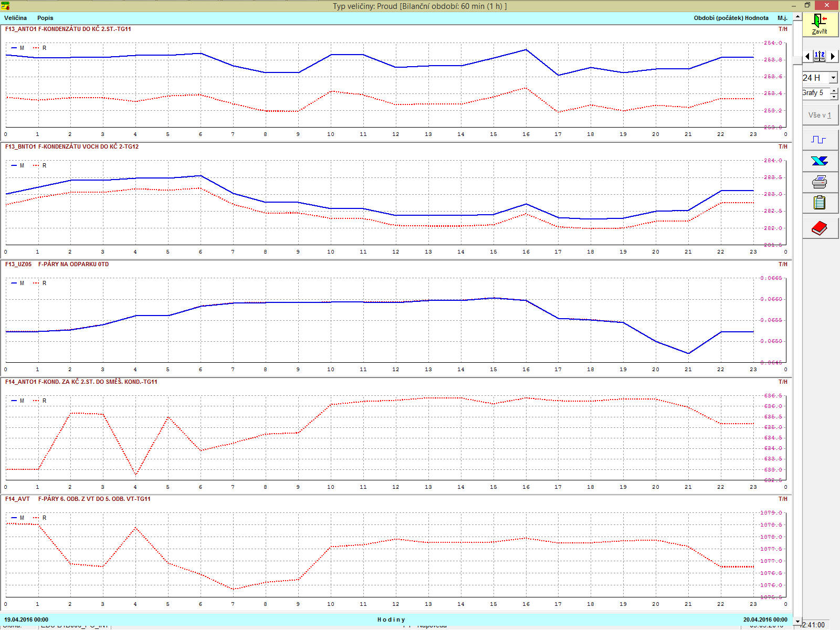
Task: Go to previous period with left arrow
Action: [x=807, y=56]
